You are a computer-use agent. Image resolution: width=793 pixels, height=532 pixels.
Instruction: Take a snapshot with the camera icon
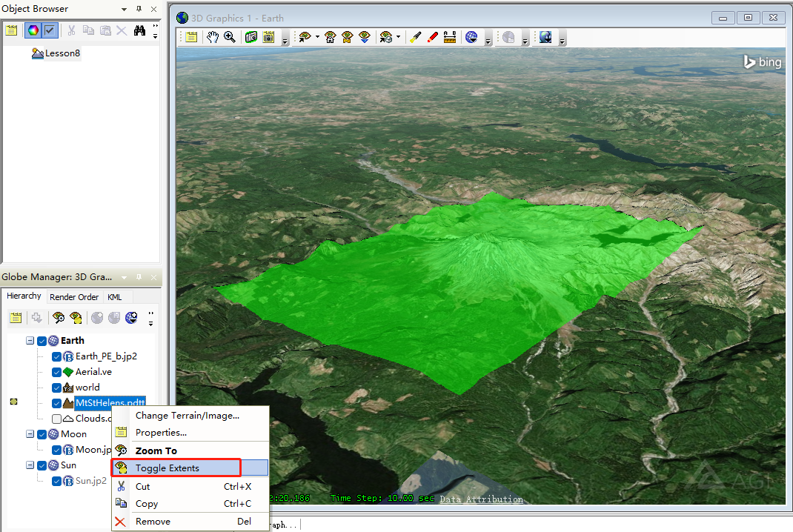[x=250, y=37]
